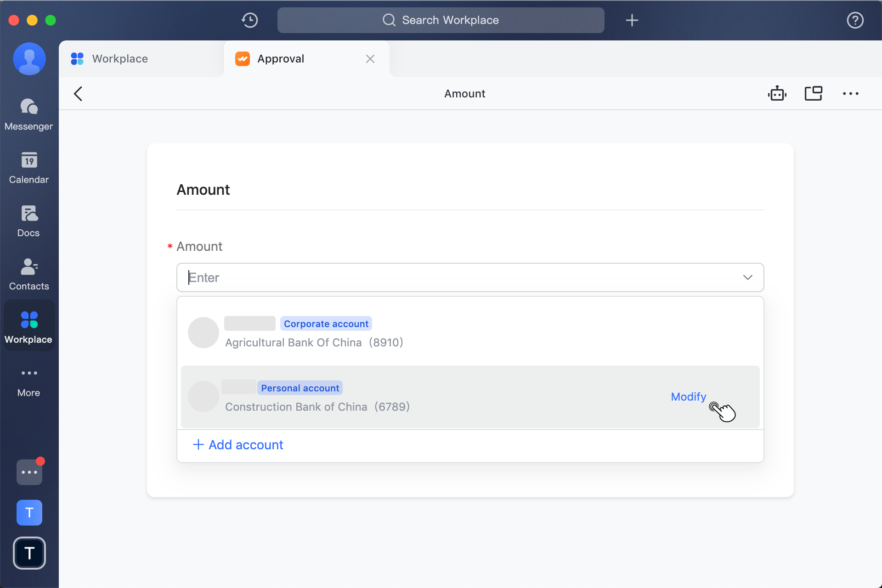Viewport: 882px width, 588px height.
Task: Click your profile avatar picture
Action: coord(29,59)
